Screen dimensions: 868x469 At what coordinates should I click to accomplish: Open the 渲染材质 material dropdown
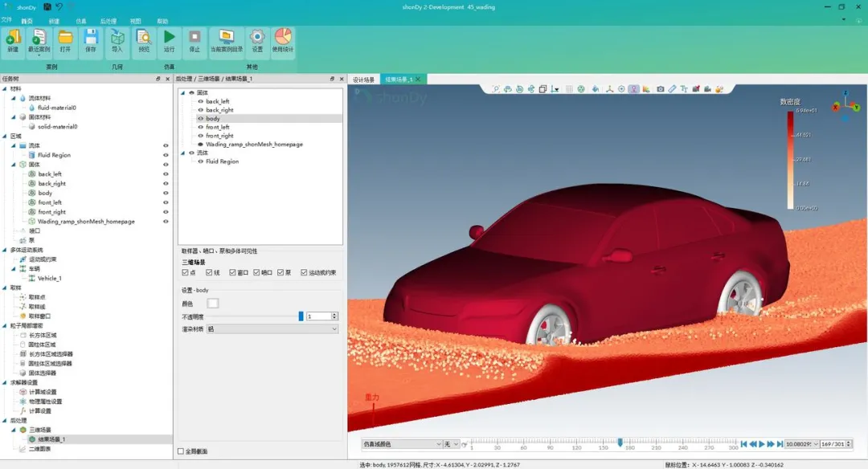[x=272, y=329]
